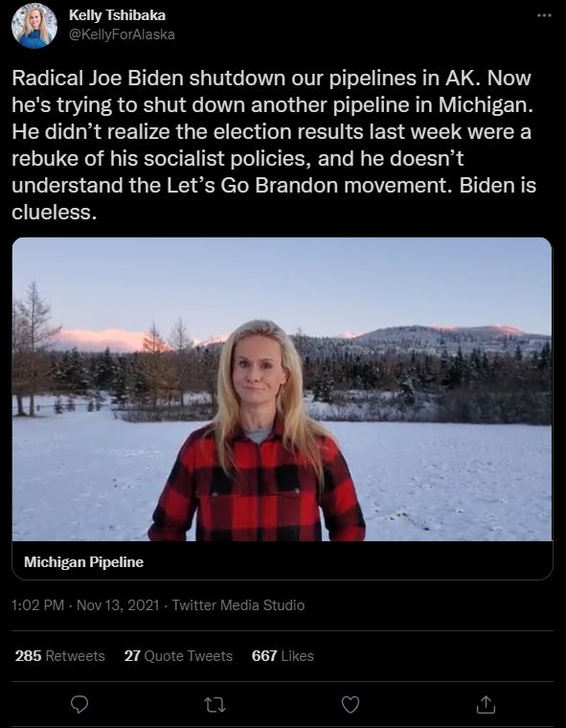The width and height of the screenshot is (566, 728).
Task: Click the tweet text about pipelines
Action: point(274,145)
